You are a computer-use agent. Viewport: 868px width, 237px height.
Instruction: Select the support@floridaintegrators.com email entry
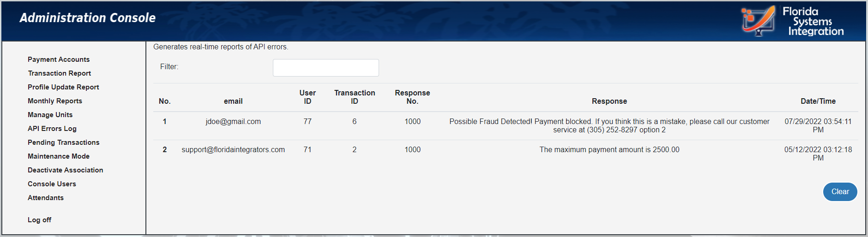pyautogui.click(x=233, y=150)
